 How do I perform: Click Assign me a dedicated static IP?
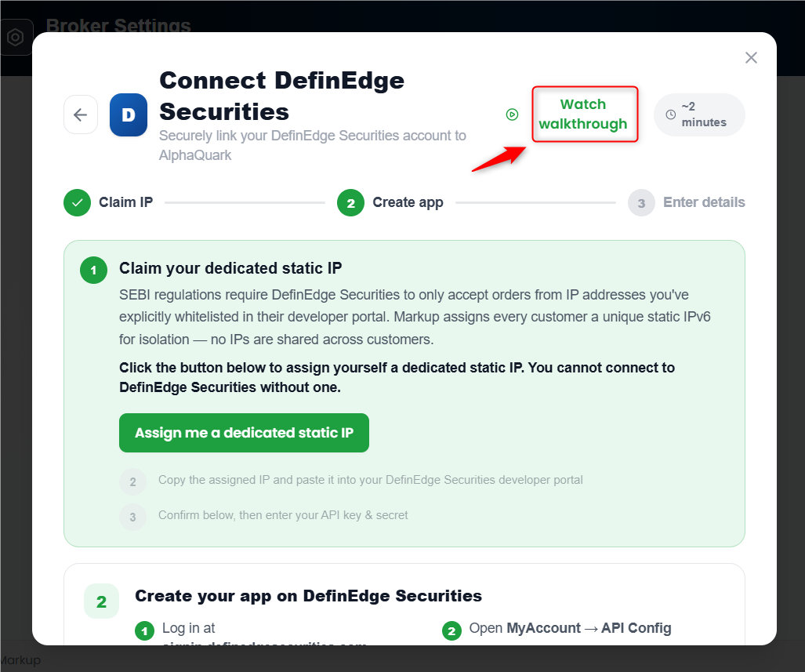(x=244, y=433)
